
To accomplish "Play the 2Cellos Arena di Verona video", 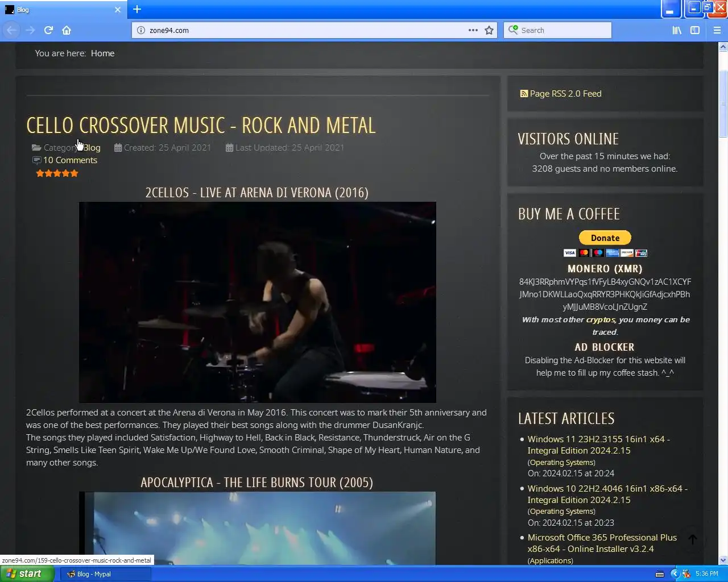I will pos(257,302).
